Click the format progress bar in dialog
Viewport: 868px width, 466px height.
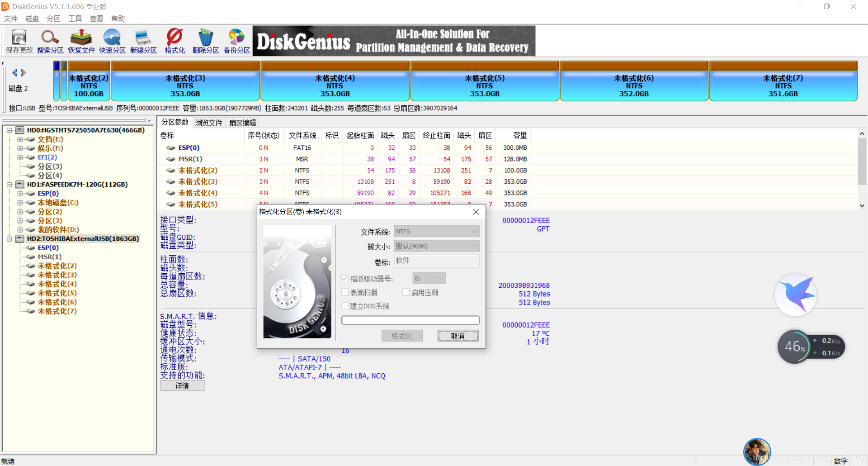pyautogui.click(x=410, y=320)
